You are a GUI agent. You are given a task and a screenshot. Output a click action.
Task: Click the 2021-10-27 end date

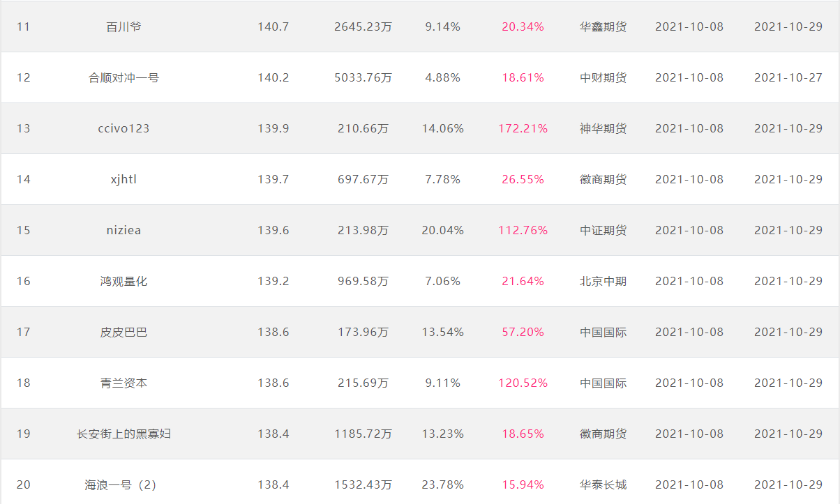788,78
